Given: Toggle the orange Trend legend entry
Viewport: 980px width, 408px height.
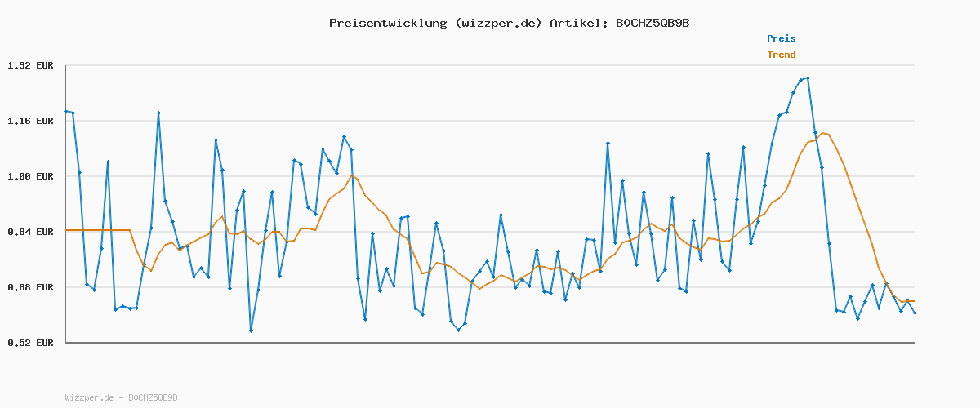Looking at the screenshot, I should pos(781,55).
